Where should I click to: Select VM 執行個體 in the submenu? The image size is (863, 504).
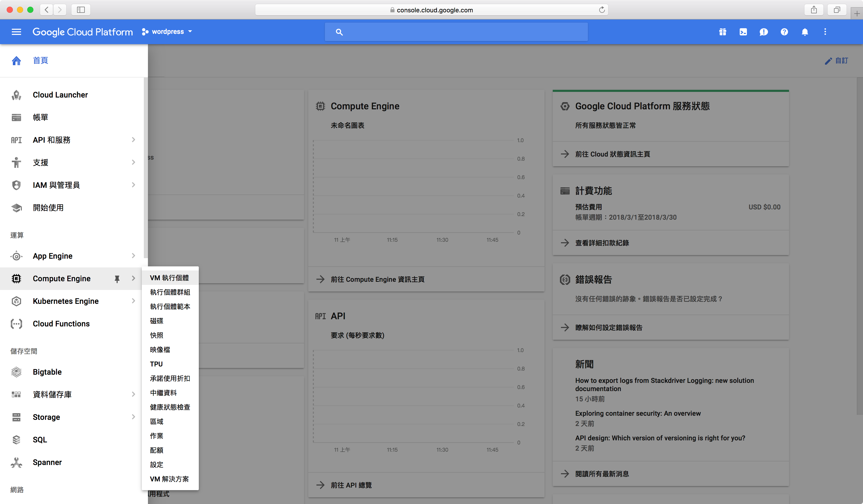pyautogui.click(x=169, y=278)
